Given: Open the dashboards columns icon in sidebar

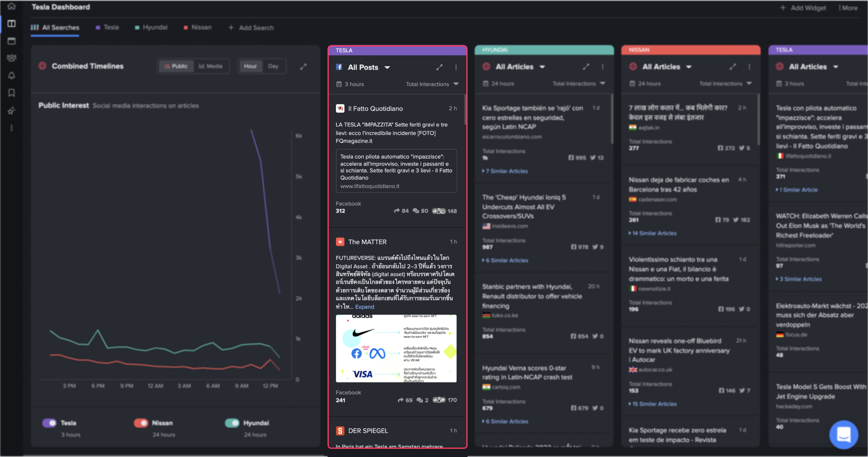Looking at the screenshot, I should pos(11,24).
